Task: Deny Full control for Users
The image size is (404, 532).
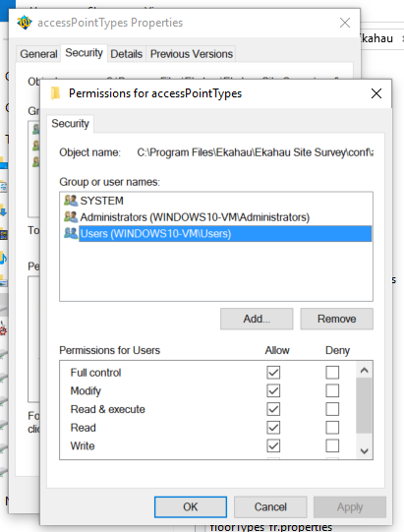Action: [x=332, y=372]
